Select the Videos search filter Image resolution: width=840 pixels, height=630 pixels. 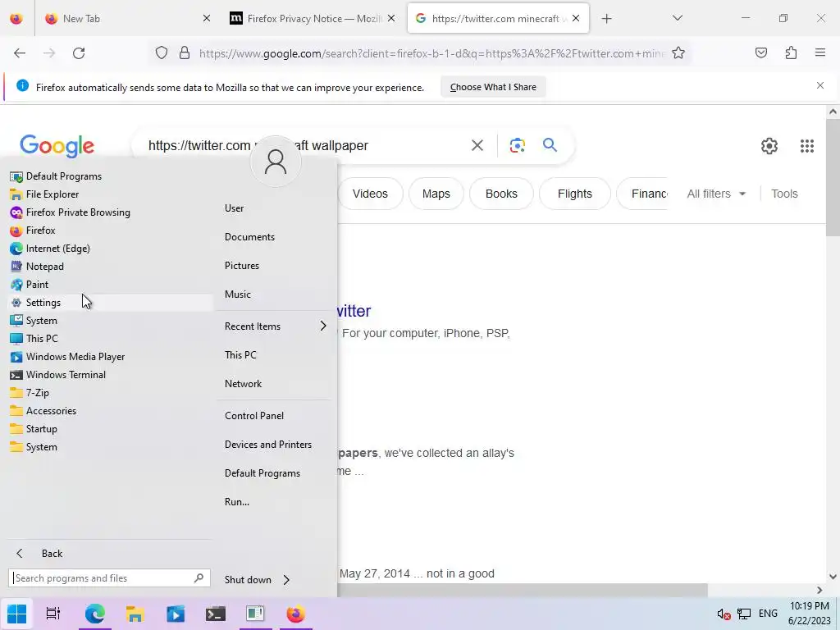point(370,194)
